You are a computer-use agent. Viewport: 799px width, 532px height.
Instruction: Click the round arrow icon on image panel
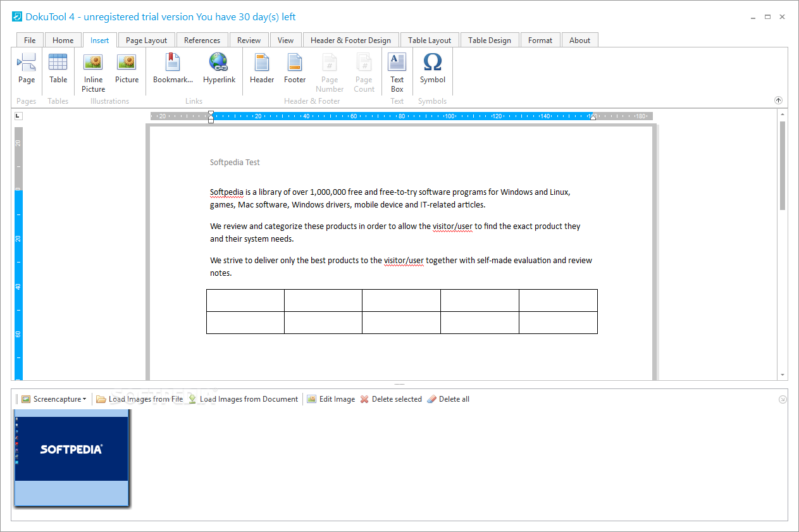[x=783, y=399]
